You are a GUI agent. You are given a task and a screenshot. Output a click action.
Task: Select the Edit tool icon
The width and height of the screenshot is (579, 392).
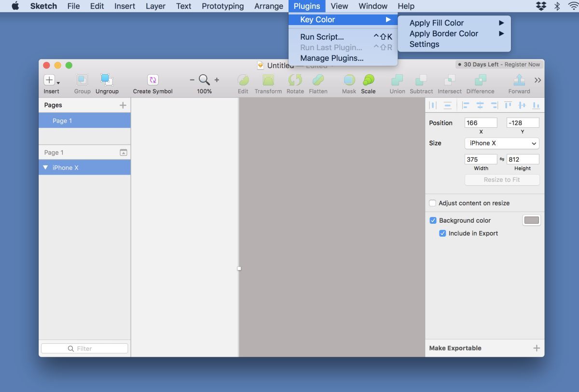point(243,80)
